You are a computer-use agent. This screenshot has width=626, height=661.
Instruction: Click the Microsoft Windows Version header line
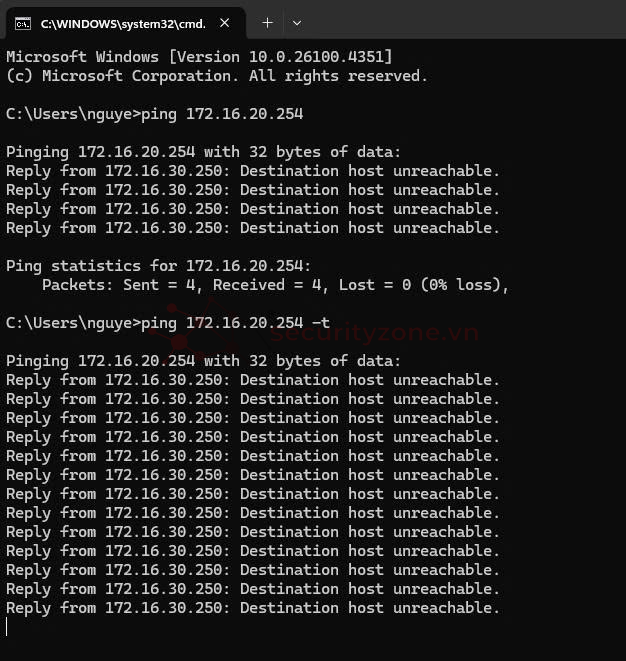tap(199, 57)
